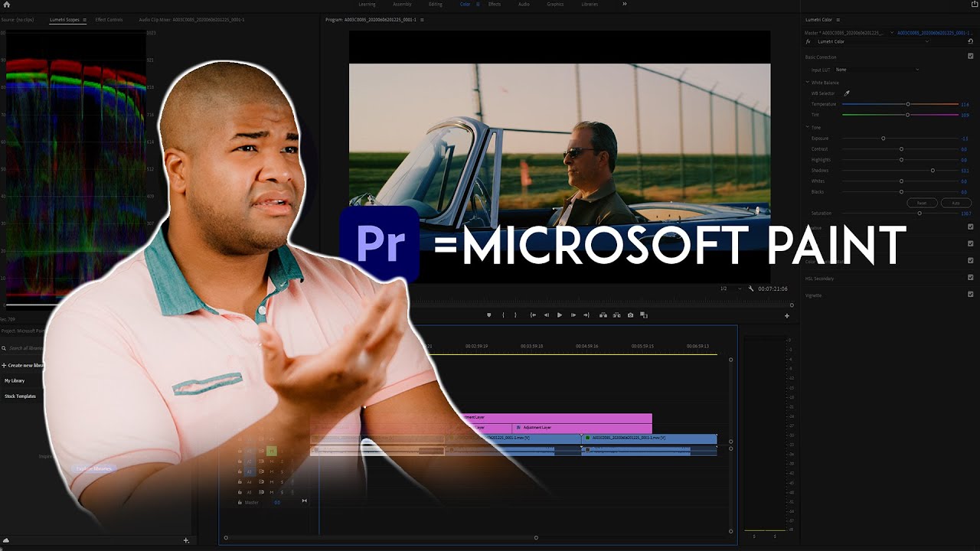Collapse the White Balance section

[x=807, y=82]
